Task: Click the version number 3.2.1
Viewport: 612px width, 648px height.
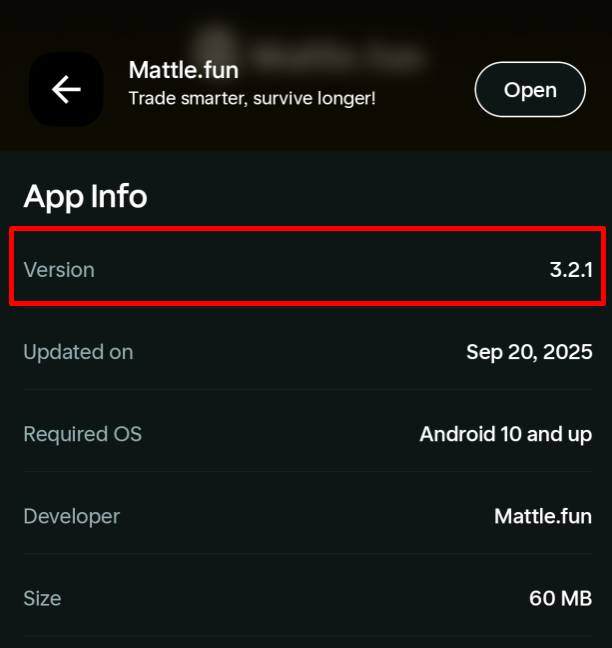Action: 571,270
